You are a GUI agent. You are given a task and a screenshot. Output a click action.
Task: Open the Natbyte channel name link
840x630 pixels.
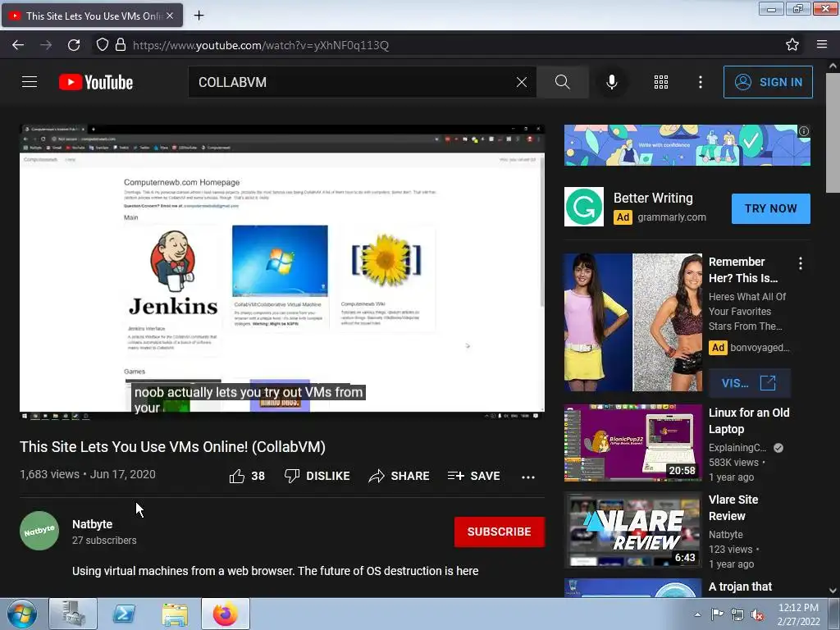92,524
